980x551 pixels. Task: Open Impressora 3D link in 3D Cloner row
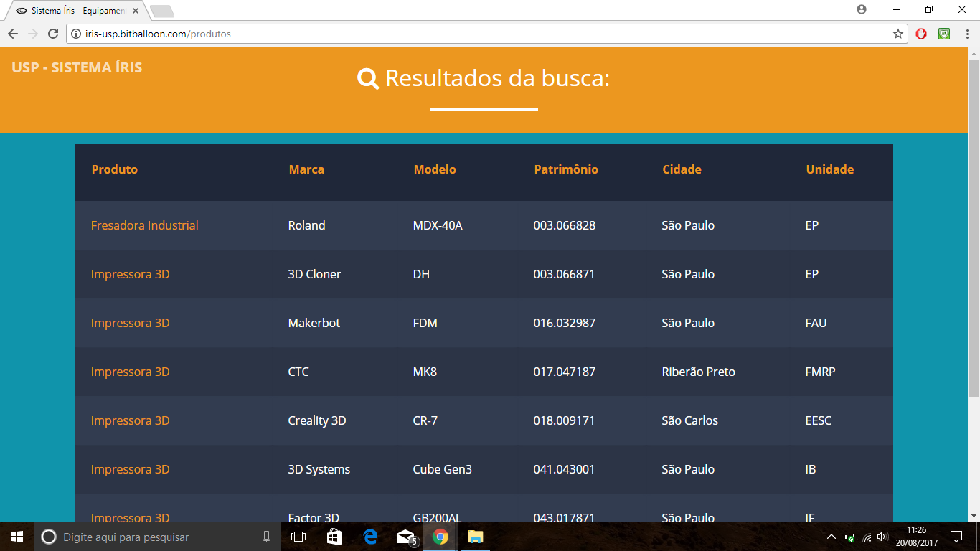click(x=130, y=274)
